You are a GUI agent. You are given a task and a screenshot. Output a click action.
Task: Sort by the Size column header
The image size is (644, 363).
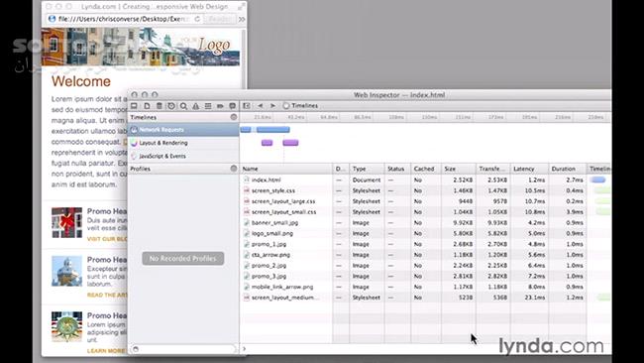pyautogui.click(x=459, y=169)
